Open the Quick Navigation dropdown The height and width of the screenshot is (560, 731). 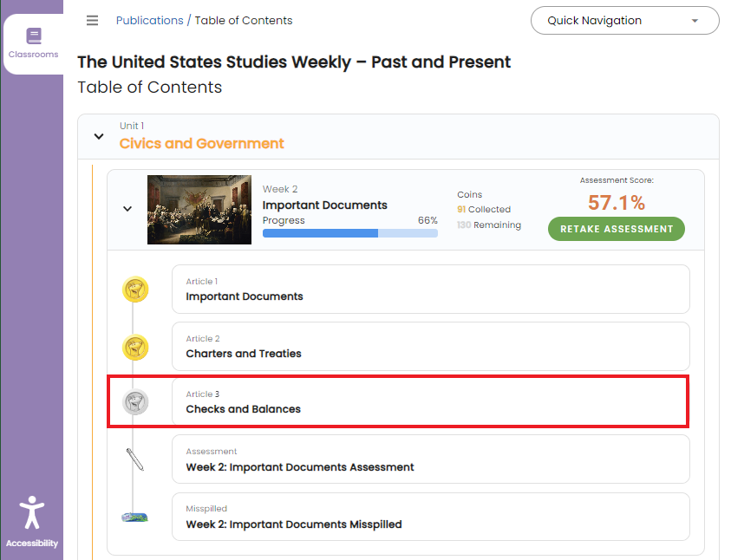tap(624, 21)
